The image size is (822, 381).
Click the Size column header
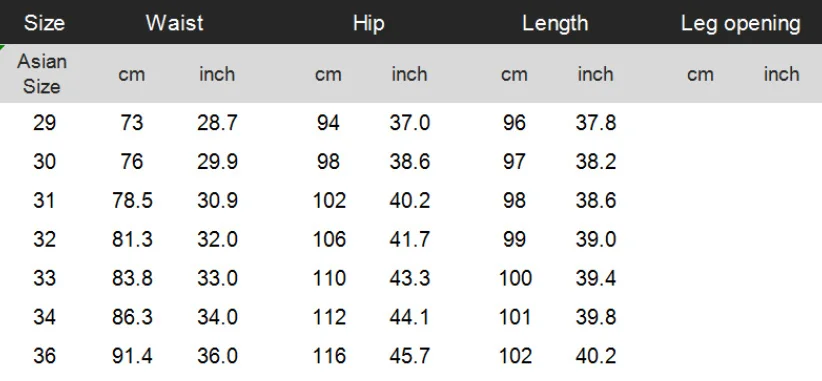pyautogui.click(x=44, y=23)
